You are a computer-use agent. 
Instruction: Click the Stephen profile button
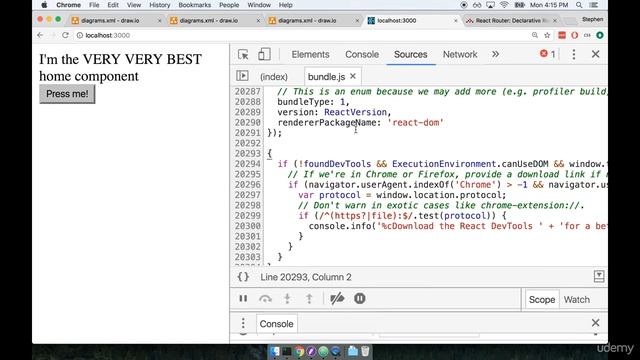(x=593, y=19)
